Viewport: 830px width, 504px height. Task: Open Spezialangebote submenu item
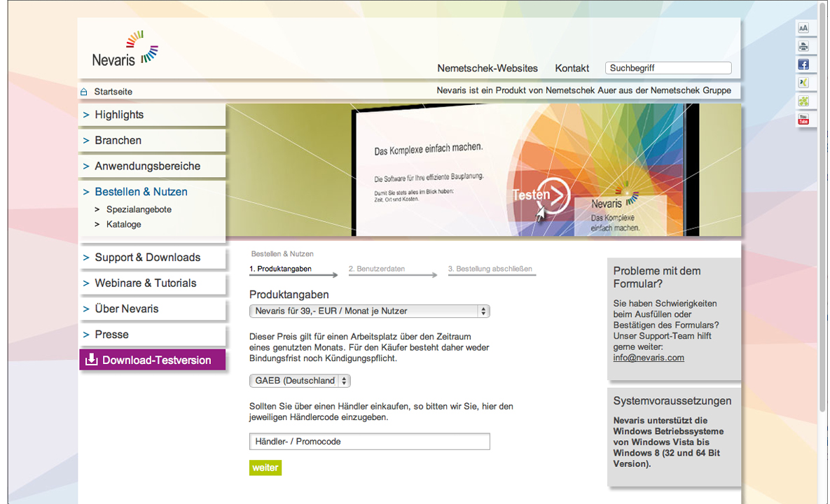[139, 209]
